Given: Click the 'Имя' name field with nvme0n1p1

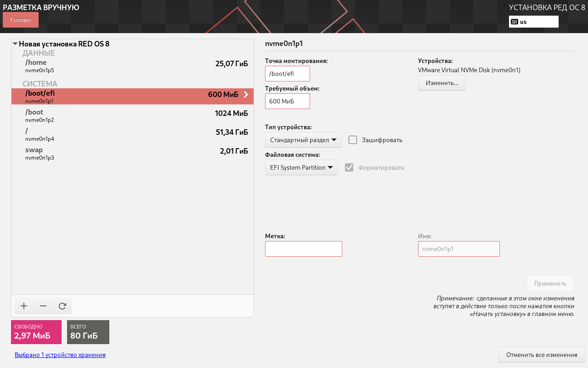Looking at the screenshot, I should coord(459,249).
